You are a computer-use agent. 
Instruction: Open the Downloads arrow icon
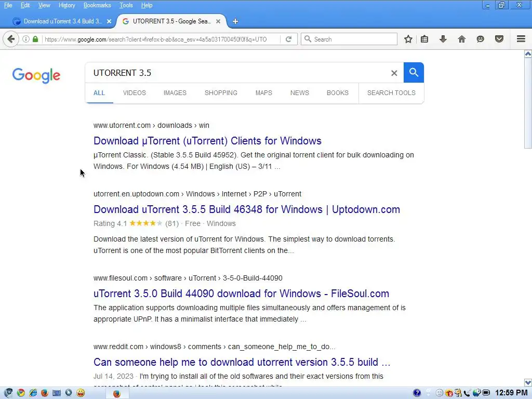coord(443,39)
